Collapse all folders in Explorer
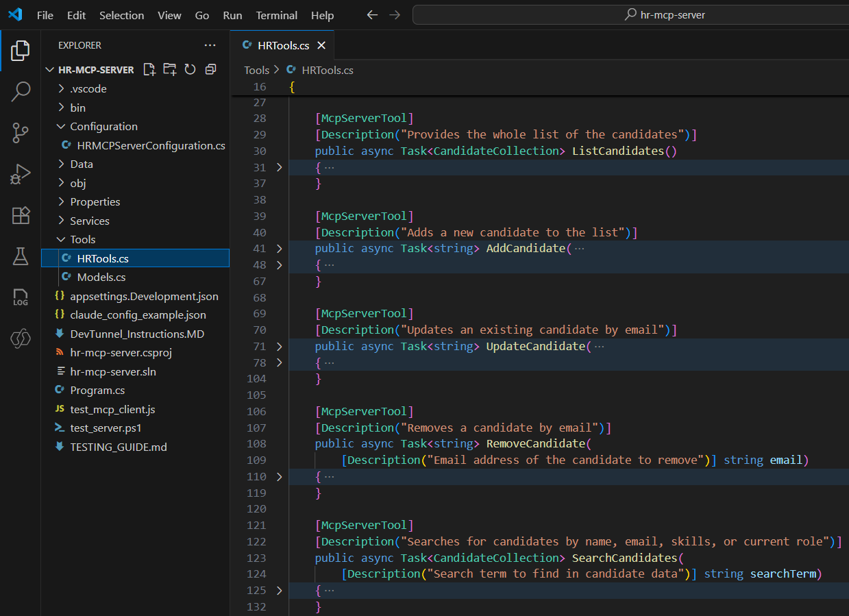The width and height of the screenshot is (849, 616). [x=210, y=69]
